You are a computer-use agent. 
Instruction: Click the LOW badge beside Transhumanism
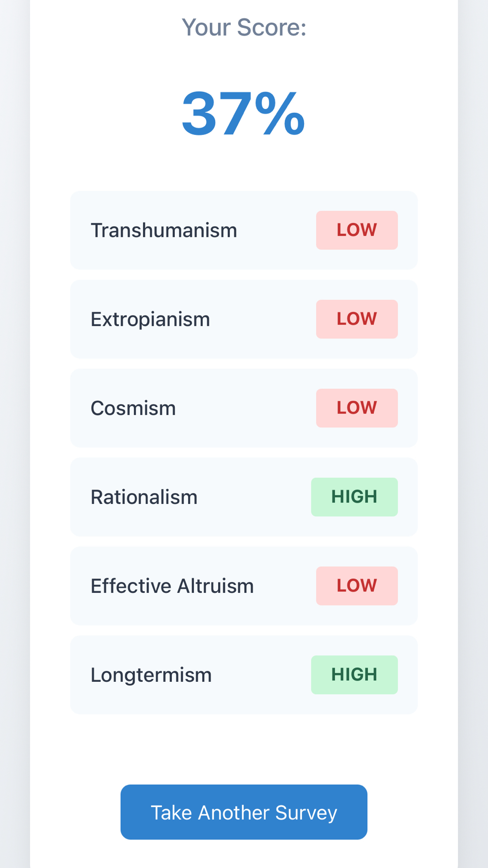tap(357, 230)
